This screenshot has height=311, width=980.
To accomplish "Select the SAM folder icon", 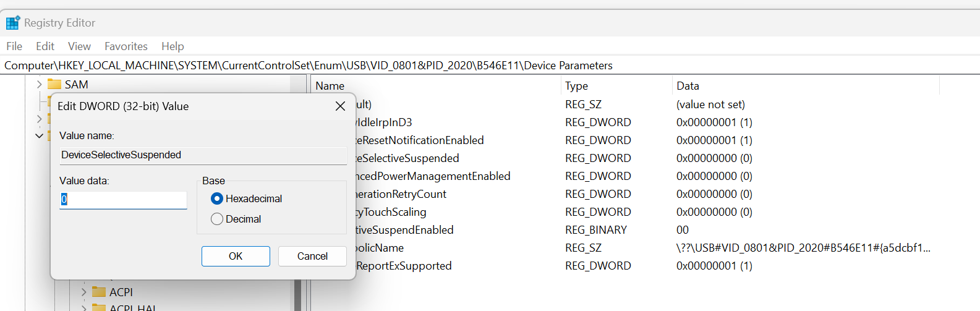I will (54, 85).
